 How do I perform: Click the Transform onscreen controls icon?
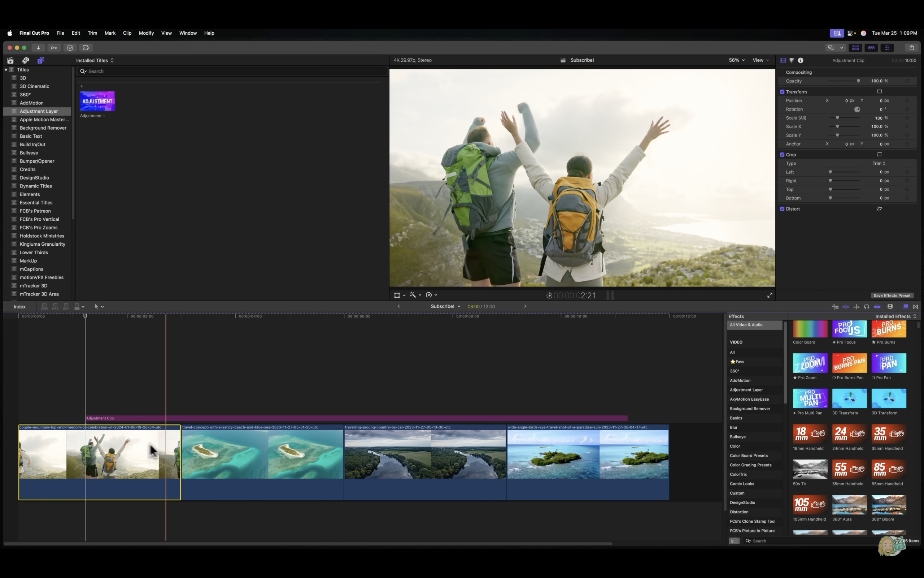coord(879,92)
